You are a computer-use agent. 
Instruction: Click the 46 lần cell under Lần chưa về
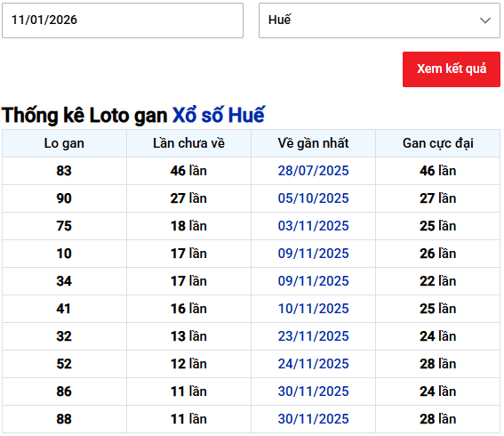click(x=188, y=171)
